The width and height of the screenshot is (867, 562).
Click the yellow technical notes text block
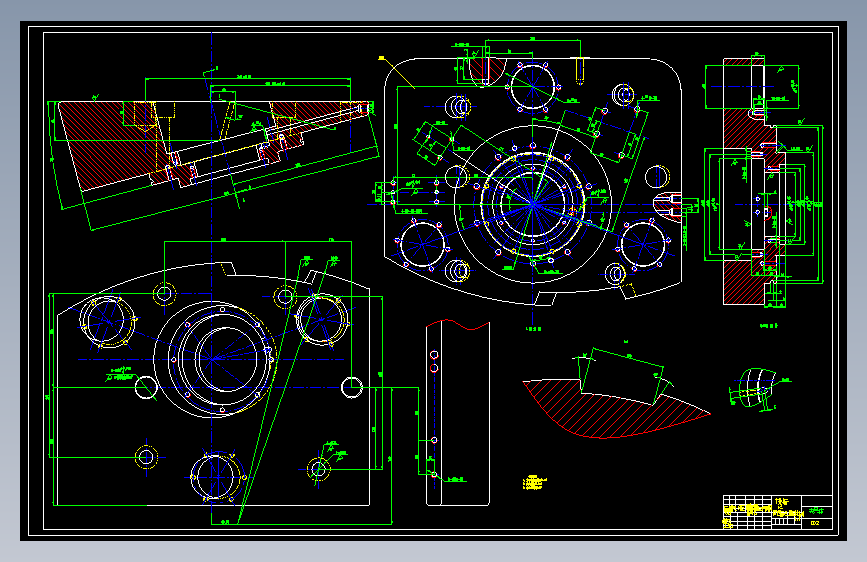tap(534, 482)
